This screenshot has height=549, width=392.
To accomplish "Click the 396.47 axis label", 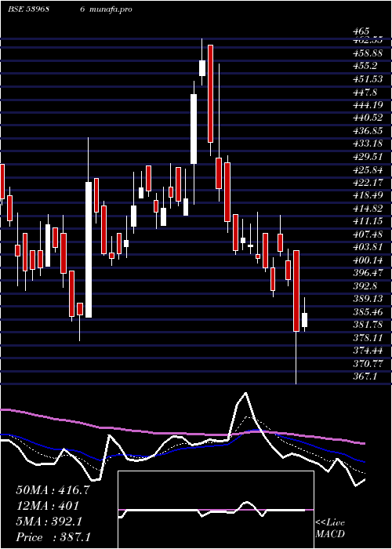I will 368,273.
